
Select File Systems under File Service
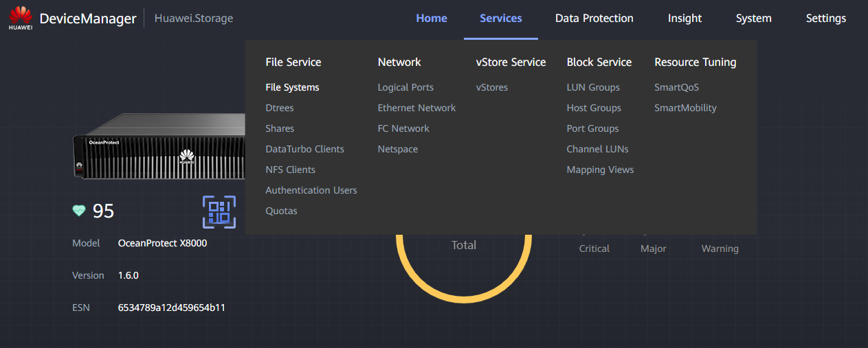[x=293, y=87]
